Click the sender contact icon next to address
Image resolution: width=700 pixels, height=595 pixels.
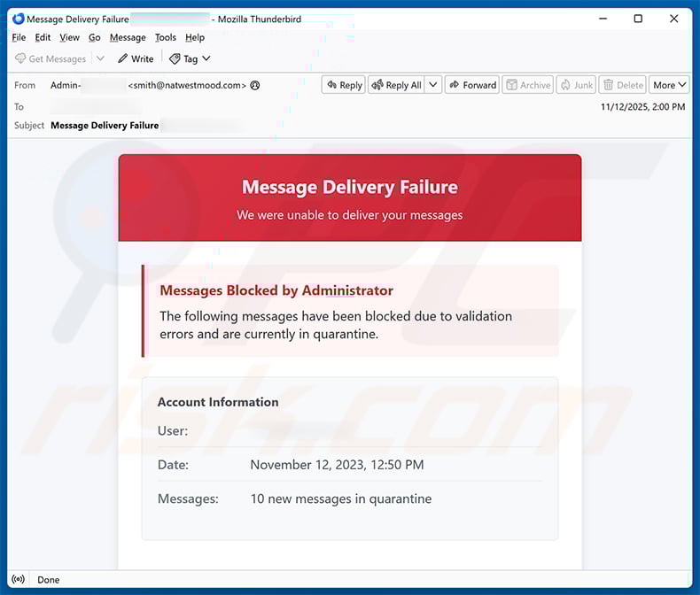255,85
